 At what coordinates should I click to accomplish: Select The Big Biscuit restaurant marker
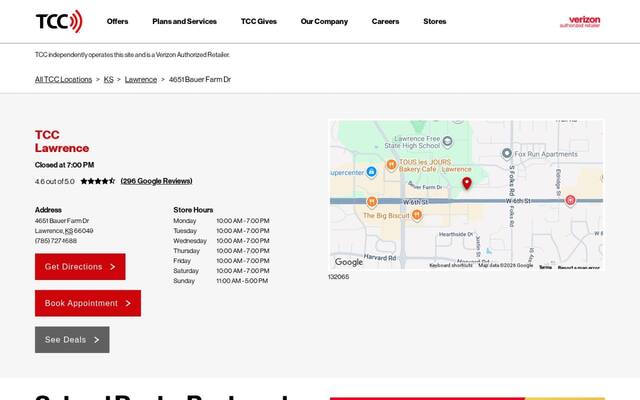tap(416, 215)
